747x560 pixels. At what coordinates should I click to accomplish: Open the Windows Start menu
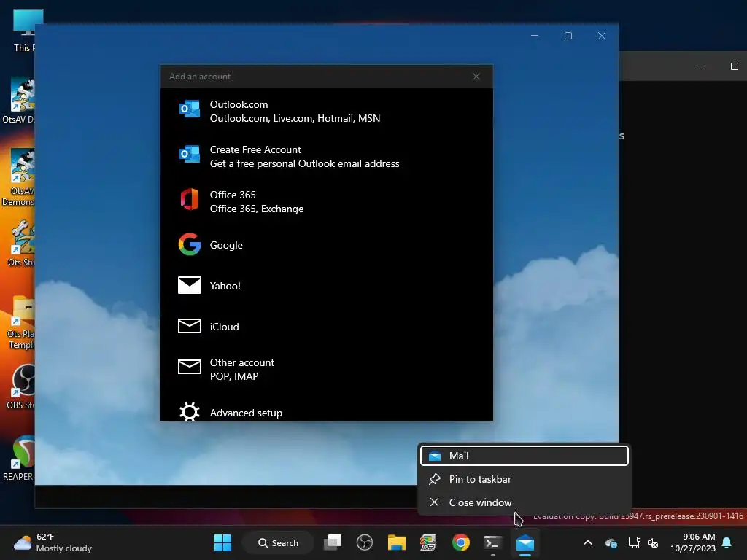[222, 542]
